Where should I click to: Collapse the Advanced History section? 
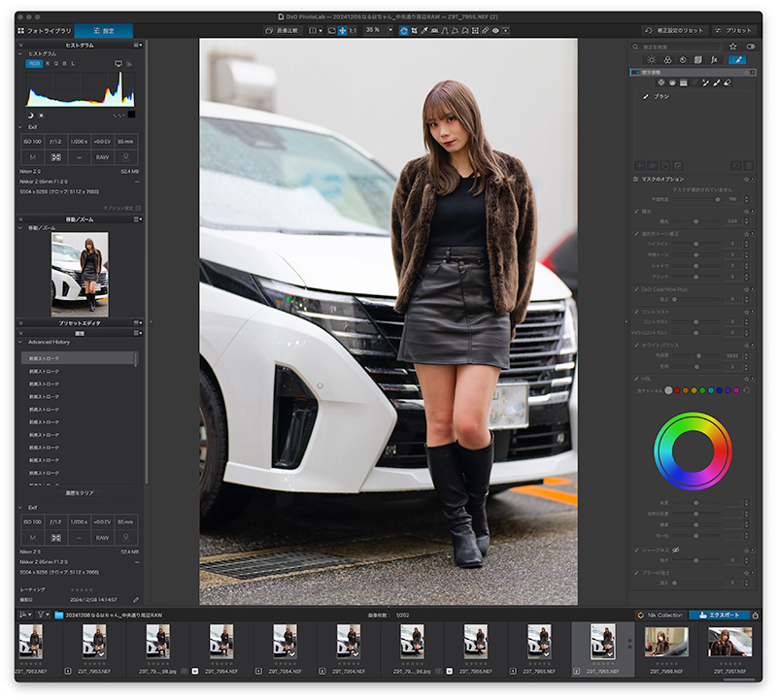(20, 342)
